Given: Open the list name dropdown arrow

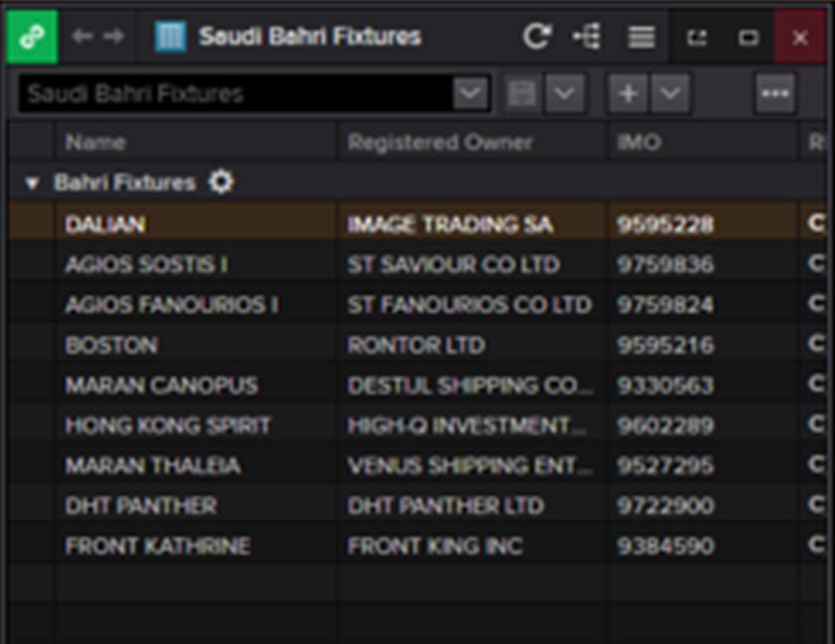Looking at the screenshot, I should pyautogui.click(x=470, y=94).
